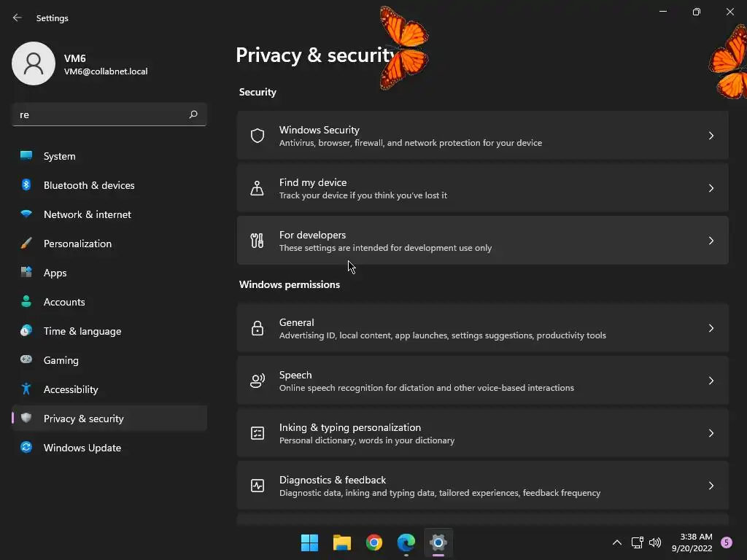747x560 pixels.
Task: Click the settings search text field
Action: (x=98, y=114)
